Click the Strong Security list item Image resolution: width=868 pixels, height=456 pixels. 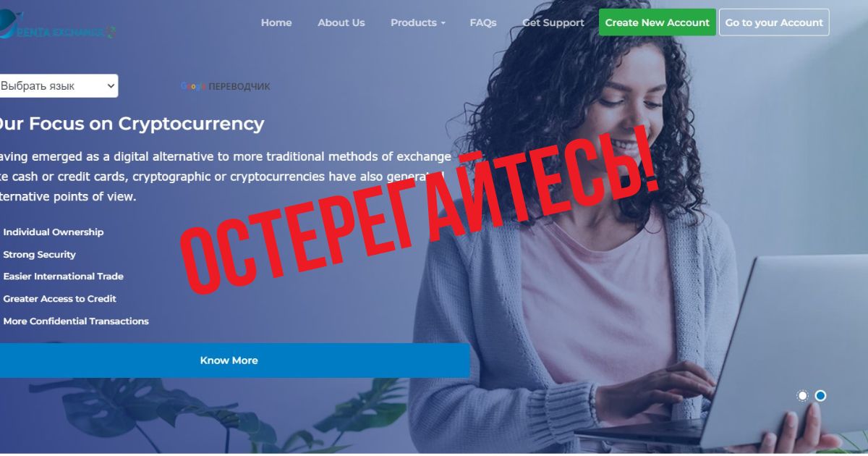coord(39,255)
